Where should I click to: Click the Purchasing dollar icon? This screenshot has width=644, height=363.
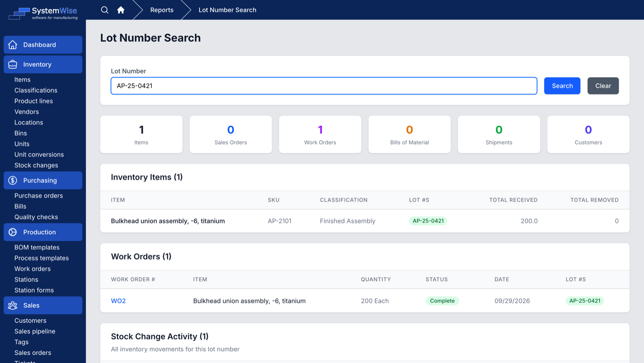[x=13, y=180]
